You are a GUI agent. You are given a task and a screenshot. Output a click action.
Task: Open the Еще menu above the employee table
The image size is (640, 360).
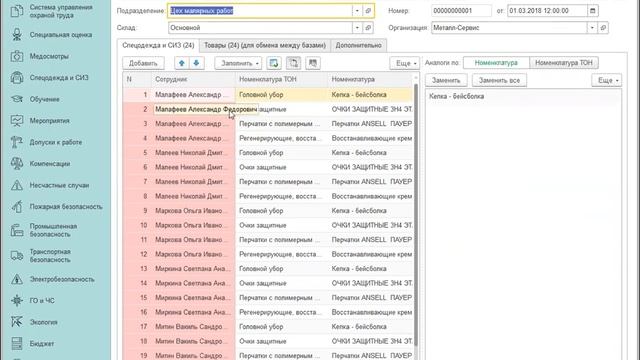[404, 63]
